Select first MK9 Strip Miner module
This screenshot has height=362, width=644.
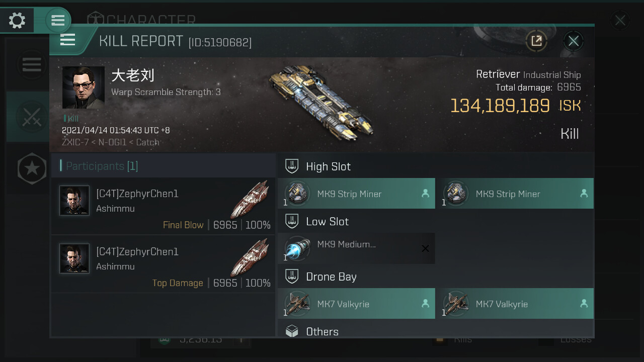356,194
